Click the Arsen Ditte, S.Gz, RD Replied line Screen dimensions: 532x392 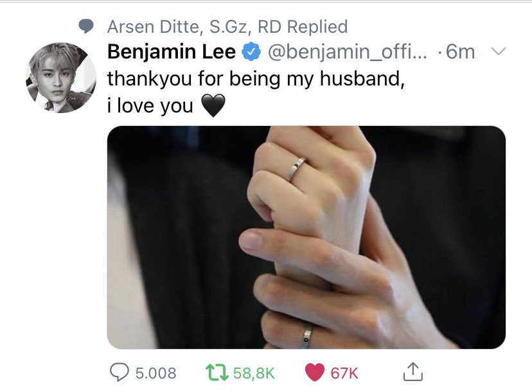click(x=227, y=26)
